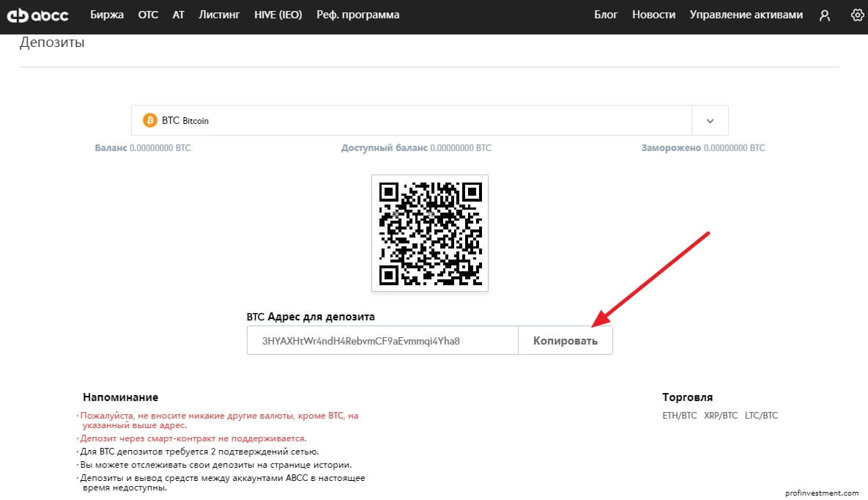Open the Биржа menu
Image resolution: width=868 pixels, height=500 pixels.
pos(107,15)
